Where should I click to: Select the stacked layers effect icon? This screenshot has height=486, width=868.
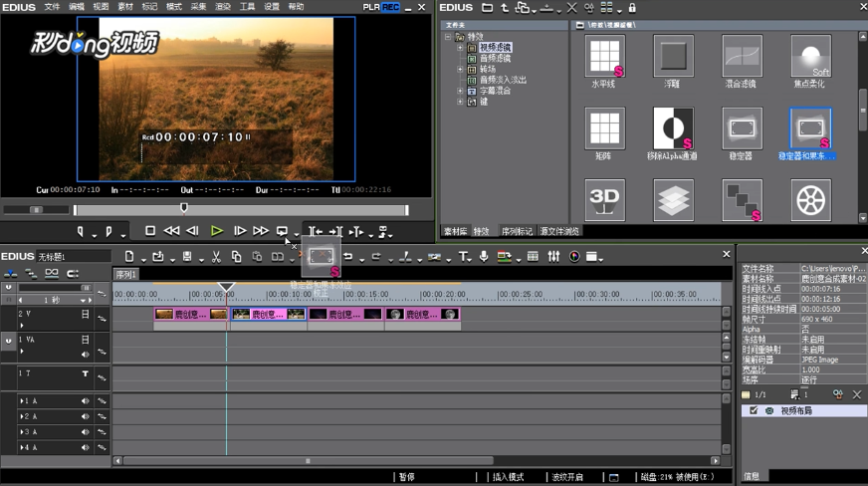coord(673,200)
